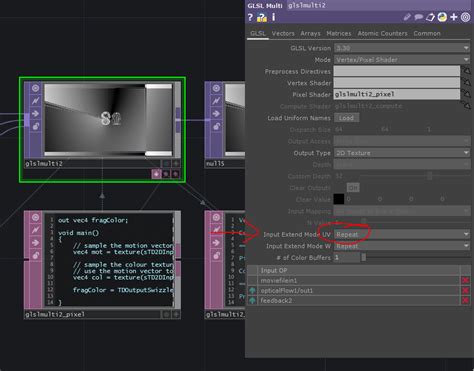
Task: Open Python help icon in parameter header
Action: (262, 17)
